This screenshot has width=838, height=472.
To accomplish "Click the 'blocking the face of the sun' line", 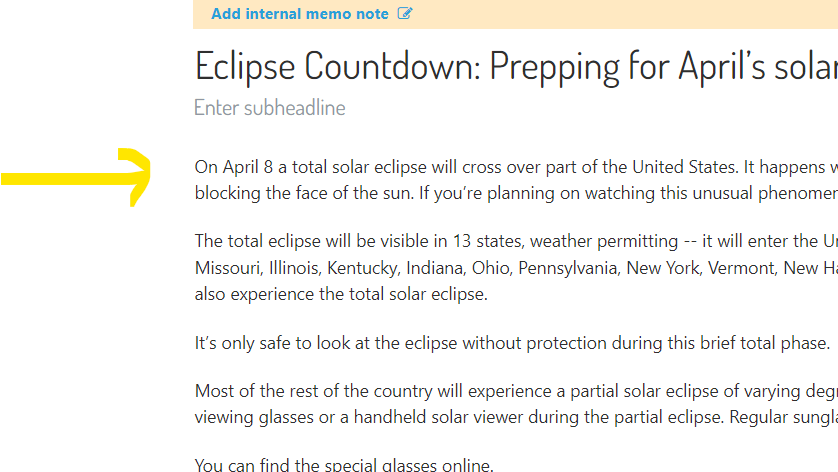I will [516, 193].
